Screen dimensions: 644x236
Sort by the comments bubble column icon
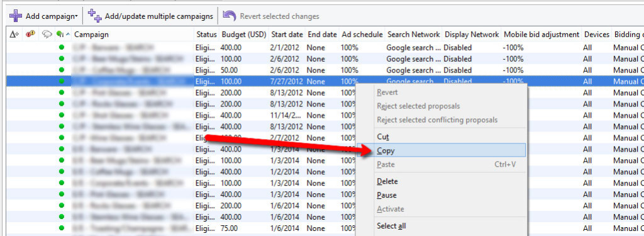pos(47,35)
